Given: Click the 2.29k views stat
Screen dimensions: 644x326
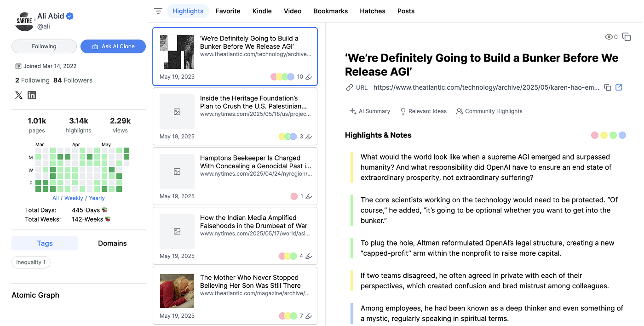Looking at the screenshot, I should [121, 125].
